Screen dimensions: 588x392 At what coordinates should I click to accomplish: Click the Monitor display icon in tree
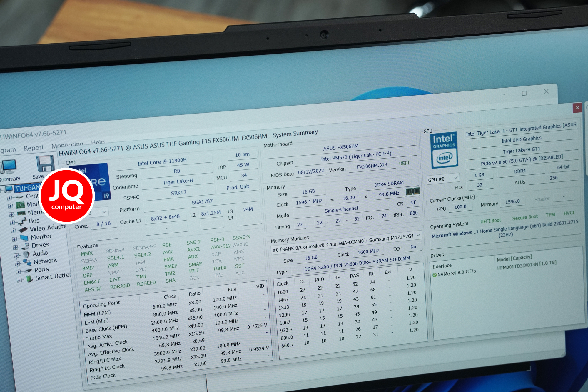[x=24, y=238]
